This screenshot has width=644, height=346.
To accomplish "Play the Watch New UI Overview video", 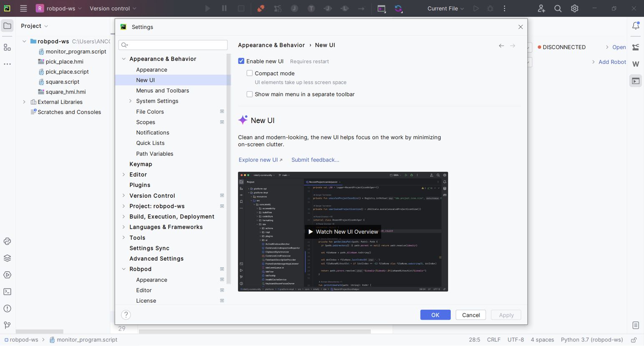I will tap(343, 232).
